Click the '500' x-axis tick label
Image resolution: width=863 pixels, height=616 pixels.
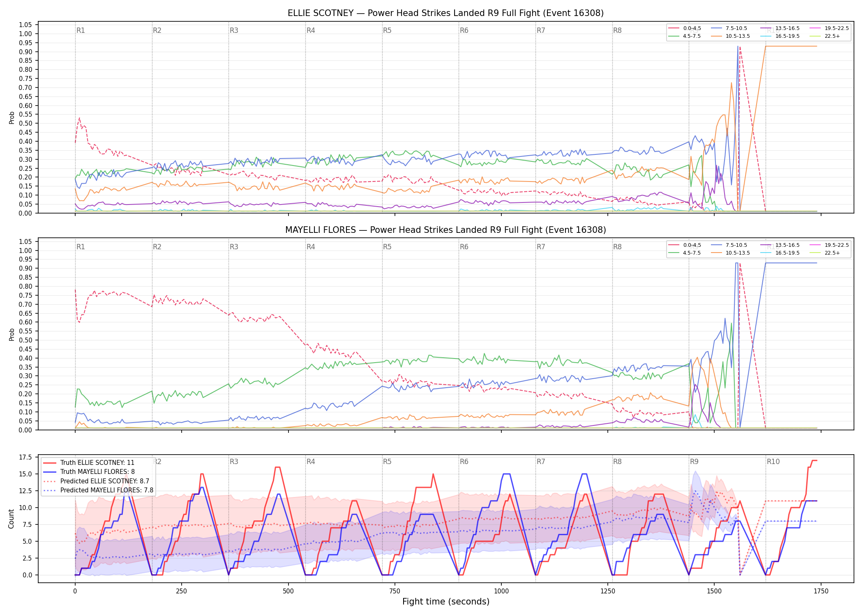coord(288,591)
